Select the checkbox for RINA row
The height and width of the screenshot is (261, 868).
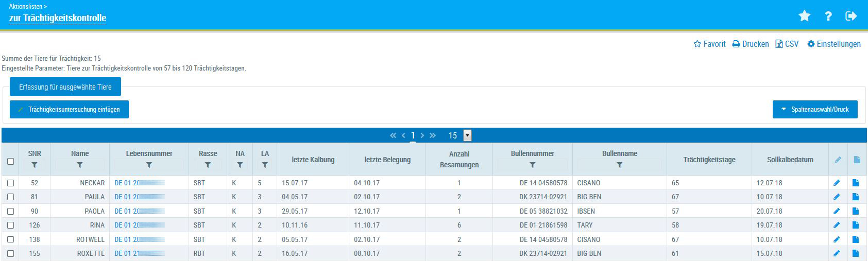(10, 225)
